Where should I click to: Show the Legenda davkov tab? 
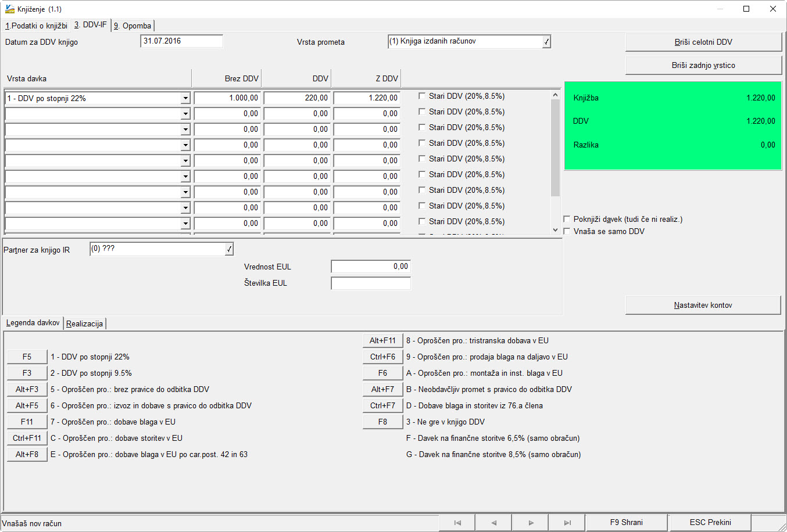point(33,322)
